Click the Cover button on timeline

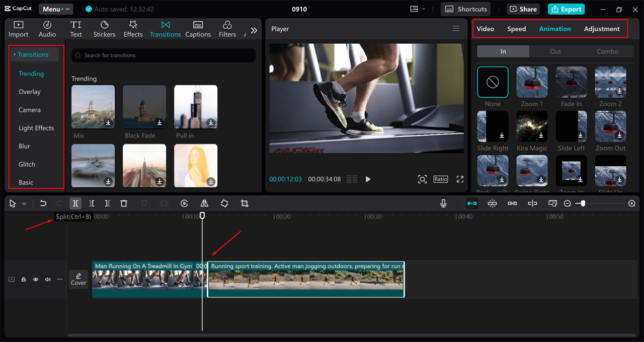(x=78, y=279)
